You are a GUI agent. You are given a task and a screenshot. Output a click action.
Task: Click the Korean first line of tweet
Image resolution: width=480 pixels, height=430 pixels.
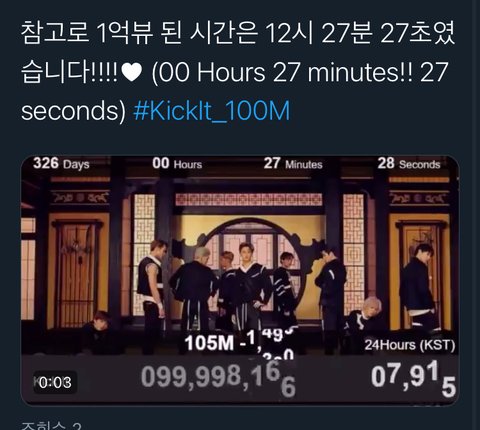pyautogui.click(x=238, y=34)
